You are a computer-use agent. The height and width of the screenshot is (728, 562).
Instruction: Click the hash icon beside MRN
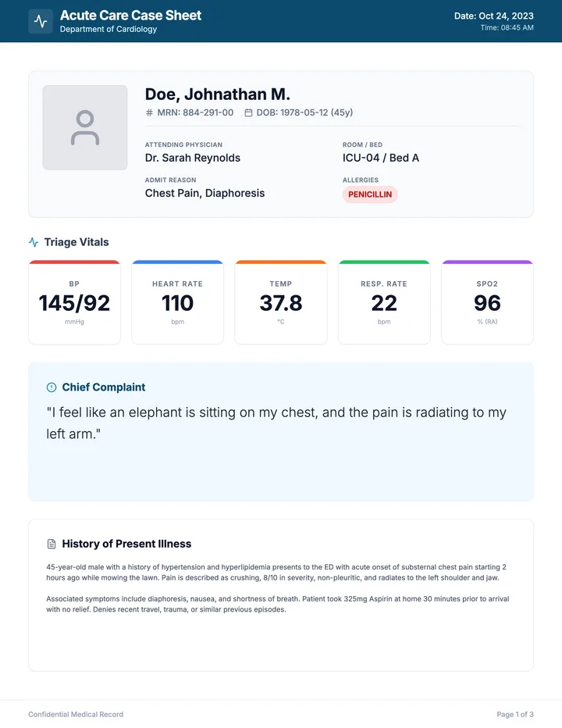pos(149,112)
